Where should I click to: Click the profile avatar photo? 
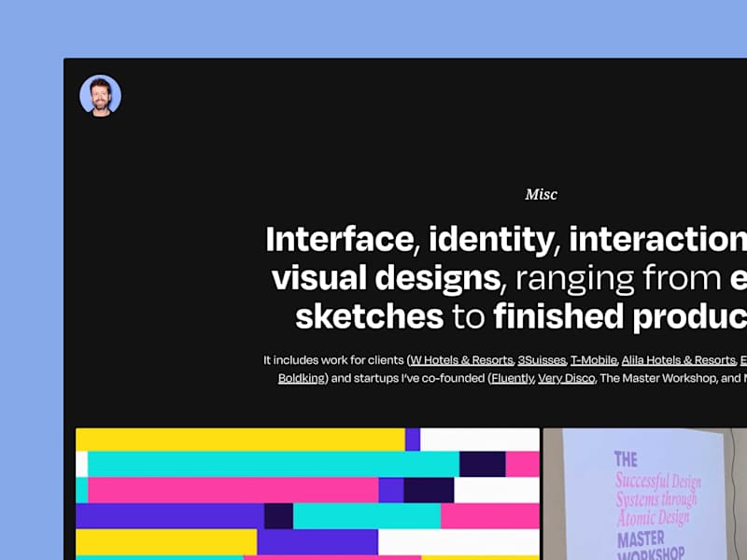pyautogui.click(x=100, y=95)
